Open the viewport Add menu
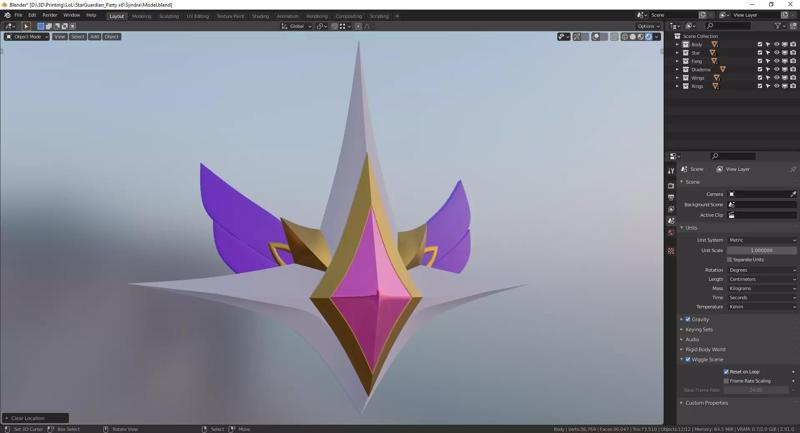 94,37
